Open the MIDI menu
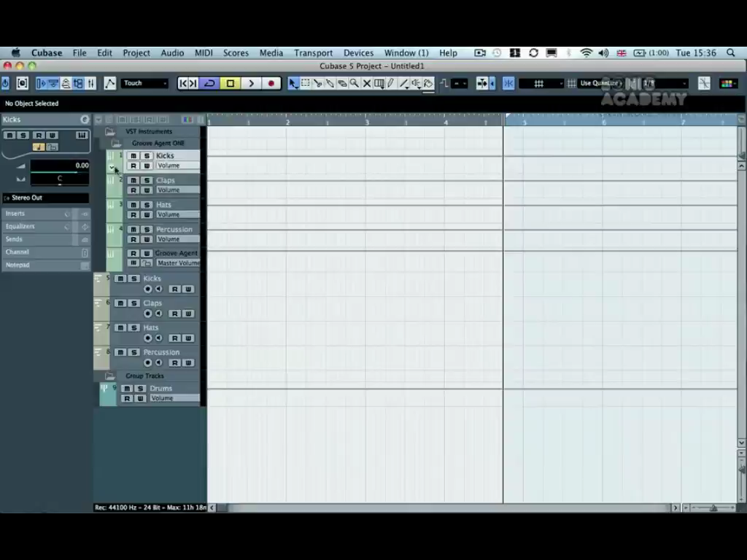The image size is (747, 560). coord(204,52)
